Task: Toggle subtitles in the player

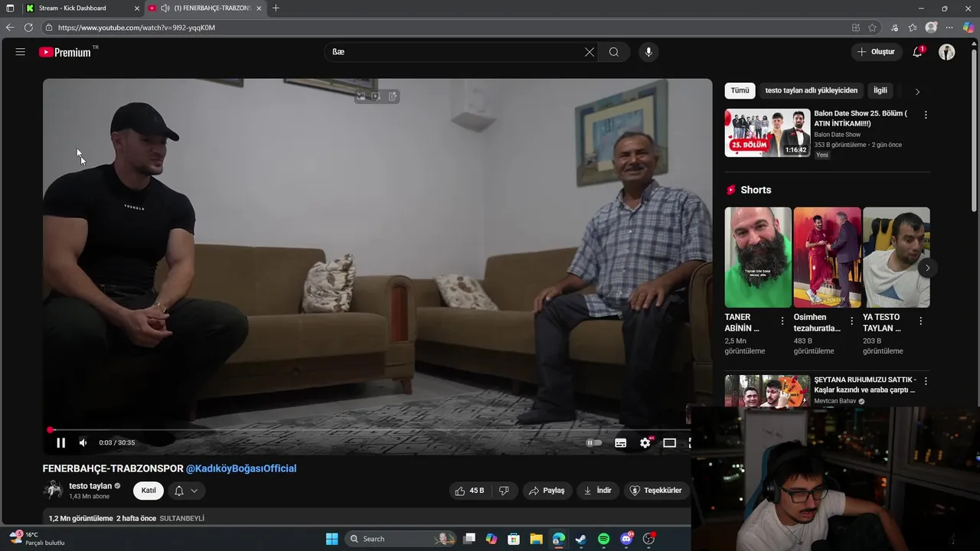Action: [x=620, y=442]
